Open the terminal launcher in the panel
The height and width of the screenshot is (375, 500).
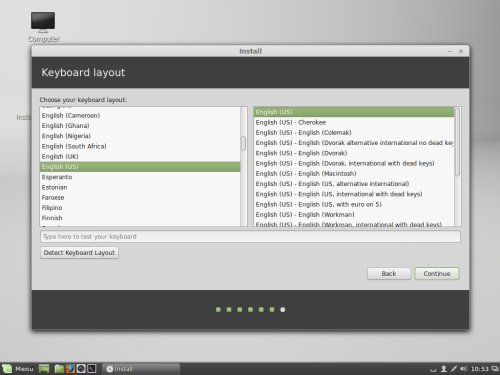pyautogui.click(x=92, y=369)
